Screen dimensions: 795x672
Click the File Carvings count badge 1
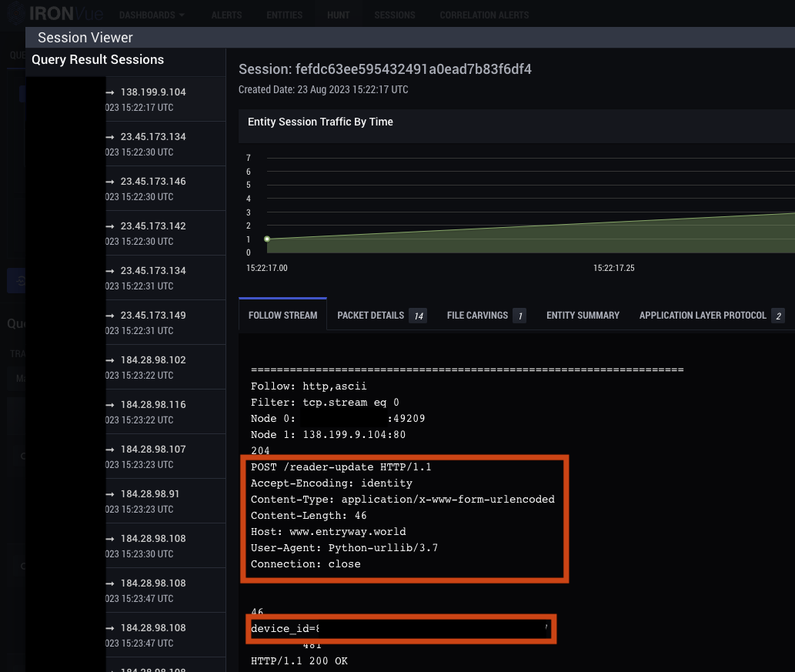coord(519,316)
